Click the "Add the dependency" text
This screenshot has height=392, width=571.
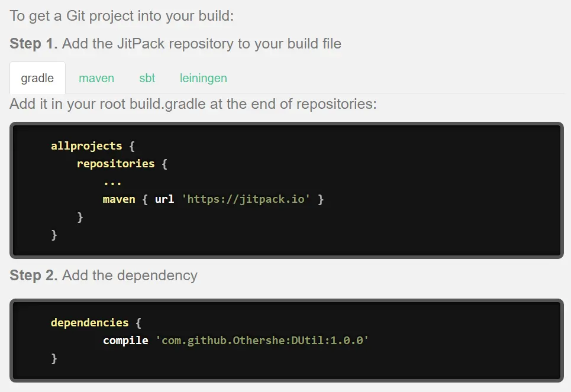130,276
